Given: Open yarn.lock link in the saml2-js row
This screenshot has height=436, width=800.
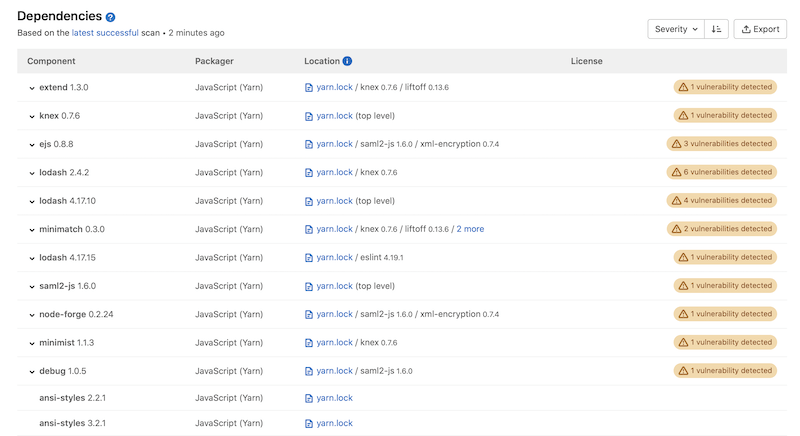Looking at the screenshot, I should (x=334, y=286).
